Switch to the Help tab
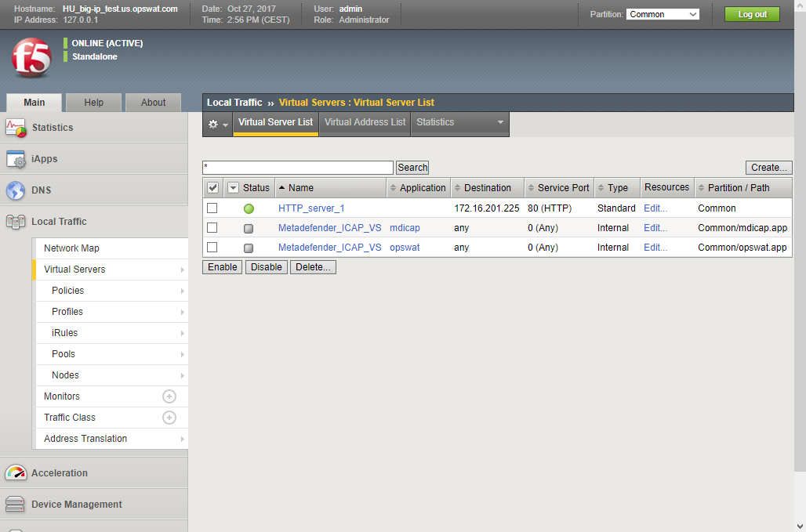 point(93,103)
